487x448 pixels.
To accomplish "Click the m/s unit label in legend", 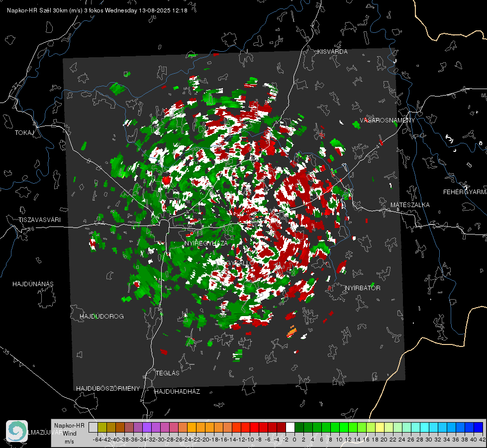I will pyautogui.click(x=69, y=442).
